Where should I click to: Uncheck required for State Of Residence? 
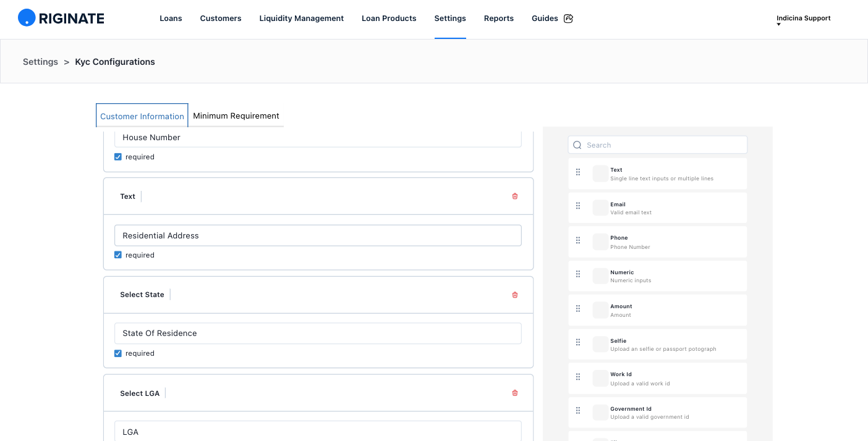(x=118, y=353)
